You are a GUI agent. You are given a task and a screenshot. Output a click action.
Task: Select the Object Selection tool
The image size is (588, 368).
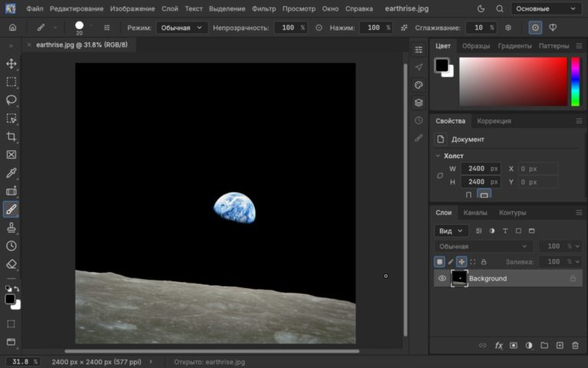[x=11, y=118]
